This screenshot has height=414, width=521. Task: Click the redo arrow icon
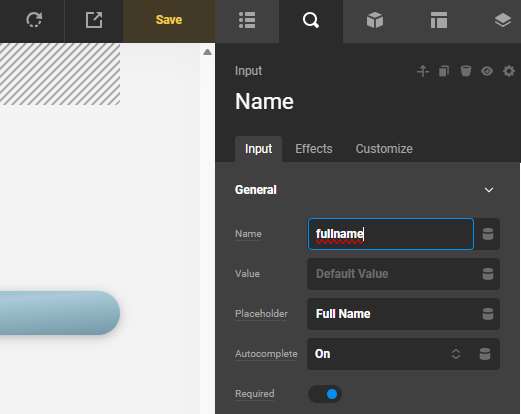click(x=34, y=20)
